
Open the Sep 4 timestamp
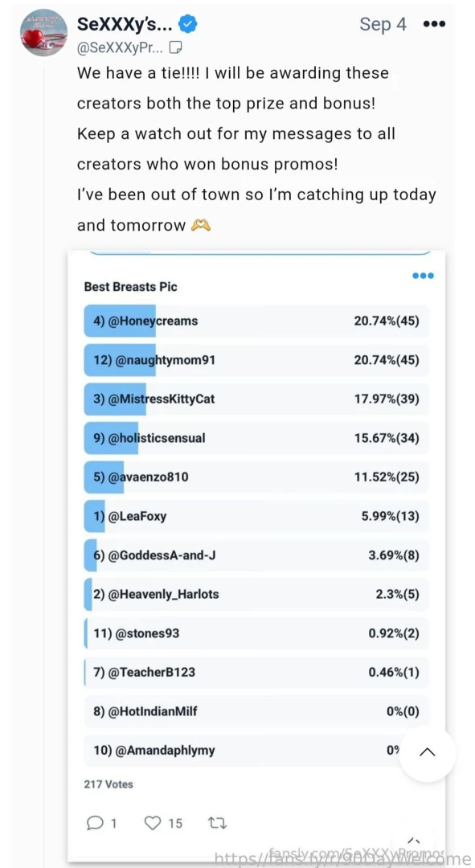383,24
